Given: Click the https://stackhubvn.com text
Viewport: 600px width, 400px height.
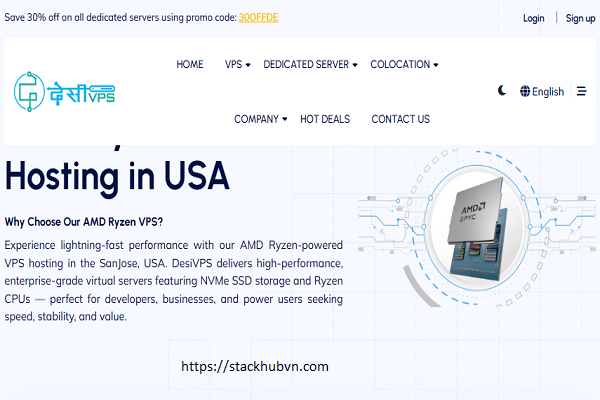Looking at the screenshot, I should pyautogui.click(x=255, y=366).
